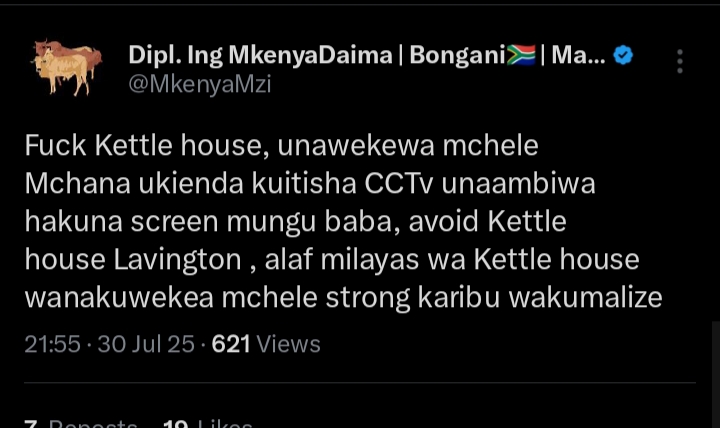The width and height of the screenshot is (720, 428).
Task: Click the 21:55 timestamp
Action: pos(52,344)
